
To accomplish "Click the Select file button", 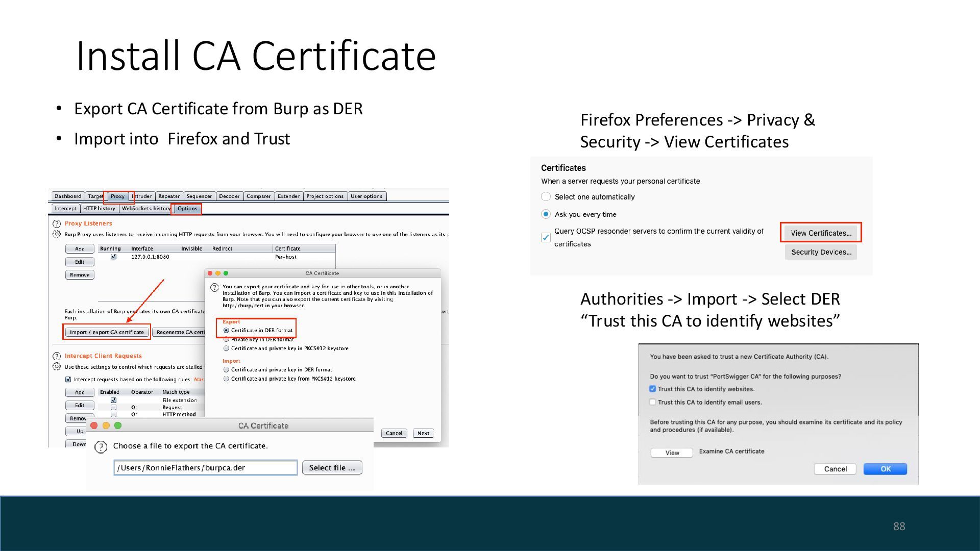I will point(332,468).
